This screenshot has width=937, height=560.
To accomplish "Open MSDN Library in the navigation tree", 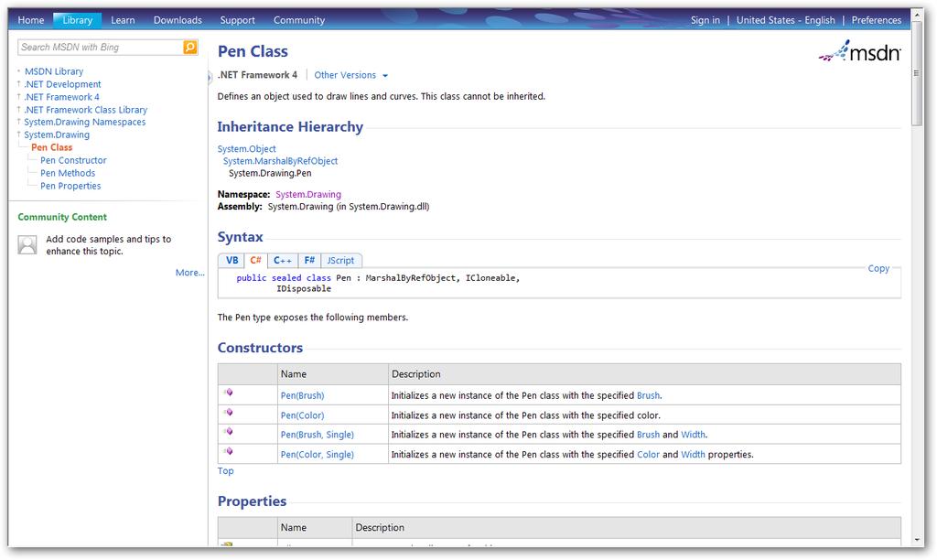I will tap(54, 71).
